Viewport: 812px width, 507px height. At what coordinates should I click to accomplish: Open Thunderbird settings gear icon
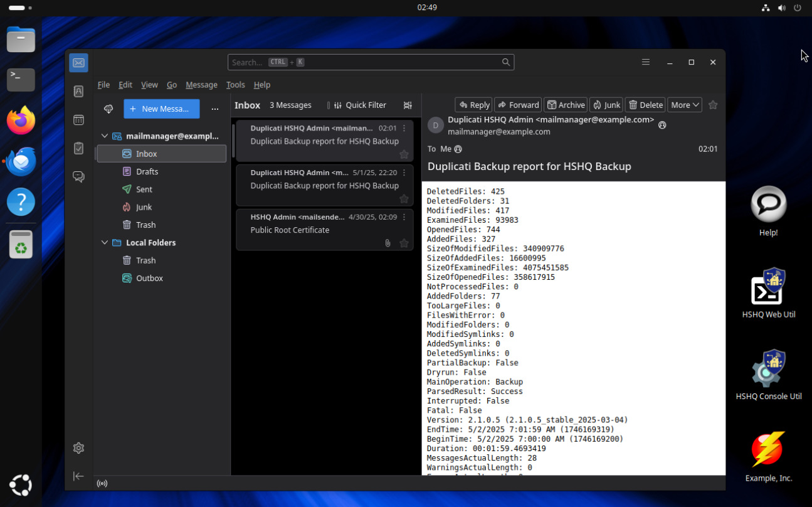tap(78, 448)
